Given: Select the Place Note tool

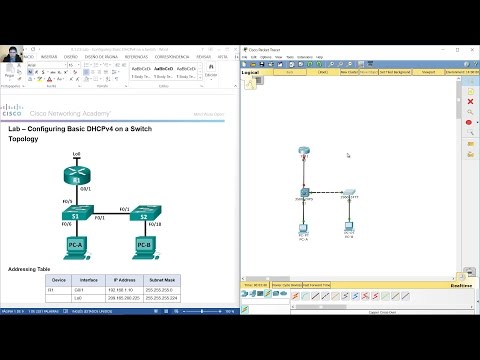Looking at the screenshot, I should (471, 91).
